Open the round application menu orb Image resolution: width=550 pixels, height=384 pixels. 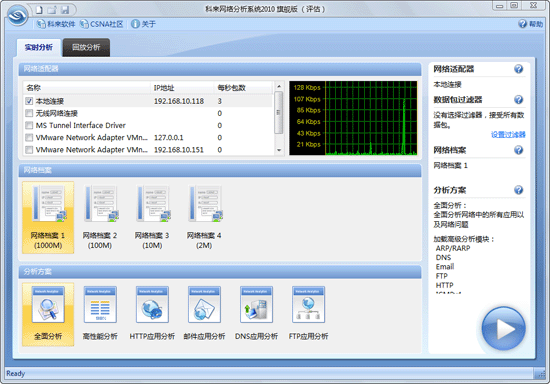pyautogui.click(x=18, y=15)
